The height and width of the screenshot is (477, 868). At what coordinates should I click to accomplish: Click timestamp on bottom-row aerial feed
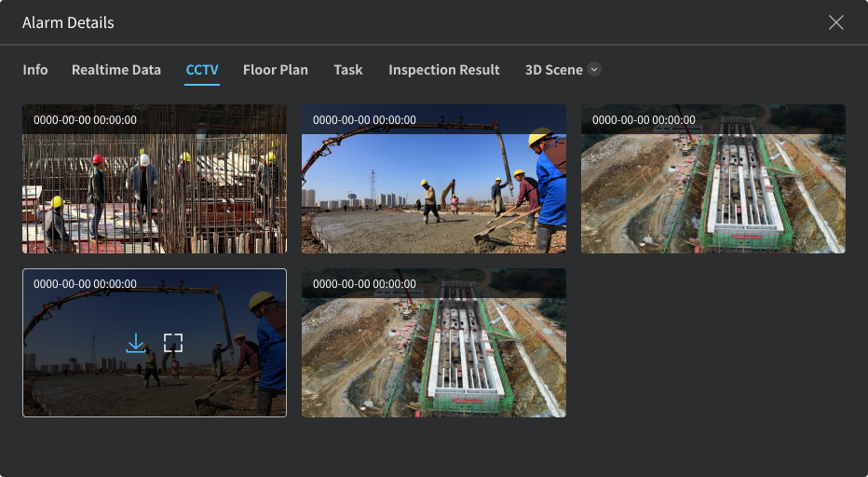point(364,284)
